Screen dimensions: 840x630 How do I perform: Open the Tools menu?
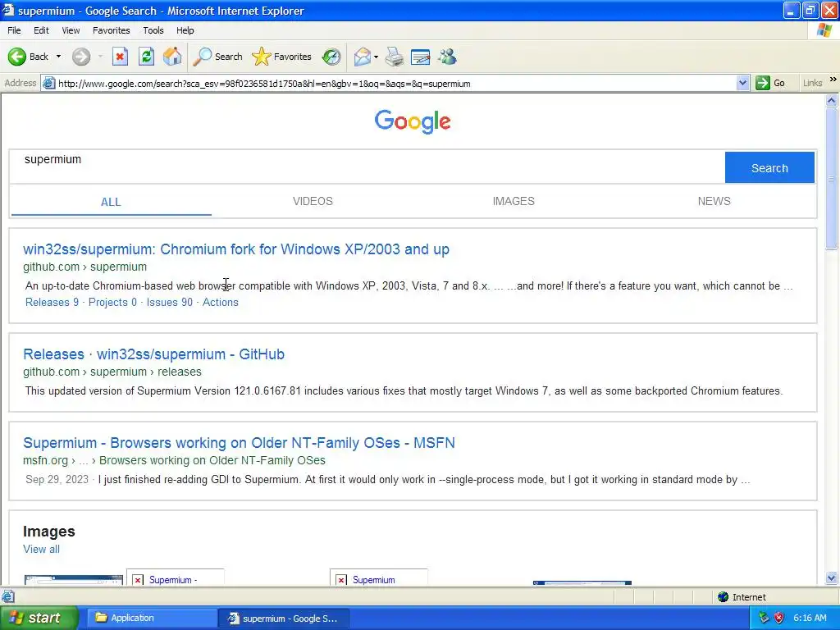pyautogui.click(x=153, y=30)
